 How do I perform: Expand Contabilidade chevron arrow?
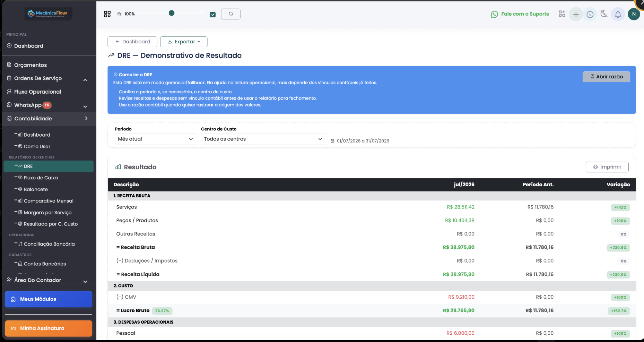pyautogui.click(x=86, y=119)
